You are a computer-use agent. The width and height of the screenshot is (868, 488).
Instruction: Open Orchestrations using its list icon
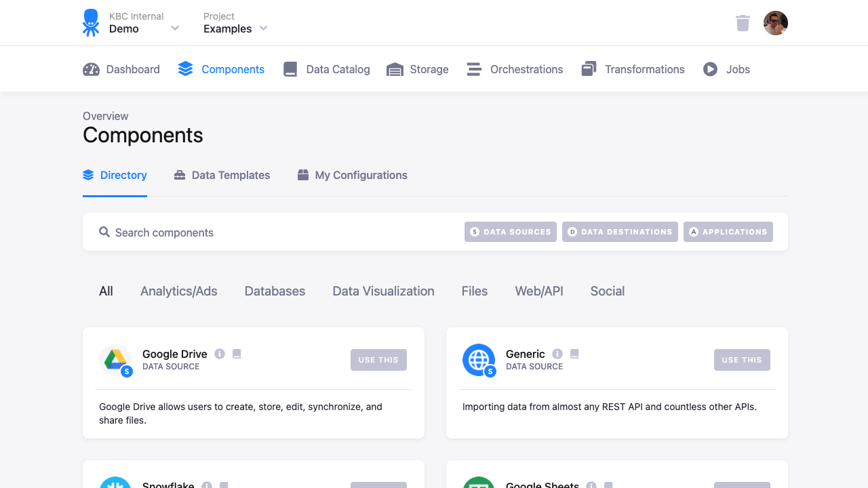[473, 68]
